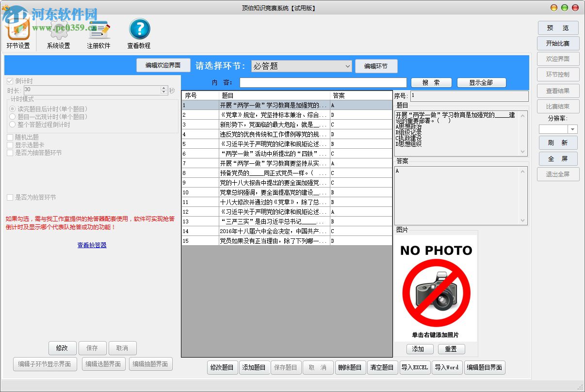The height and width of the screenshot is (392, 585).
Task: Click the 编辑欢迎界面 button
Action: click(x=163, y=65)
